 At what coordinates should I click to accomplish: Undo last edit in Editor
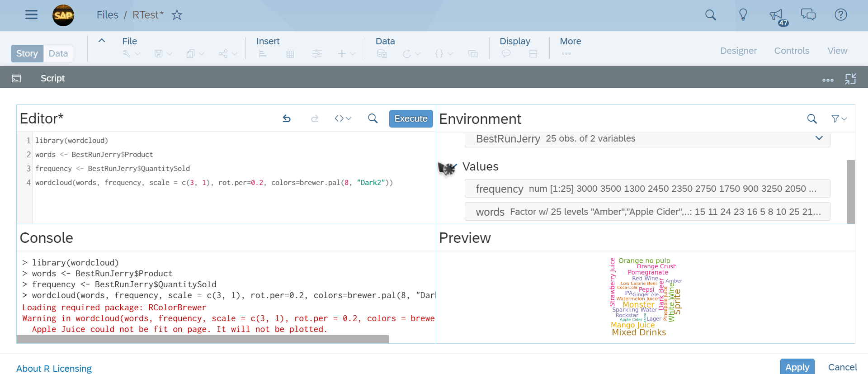tap(287, 118)
